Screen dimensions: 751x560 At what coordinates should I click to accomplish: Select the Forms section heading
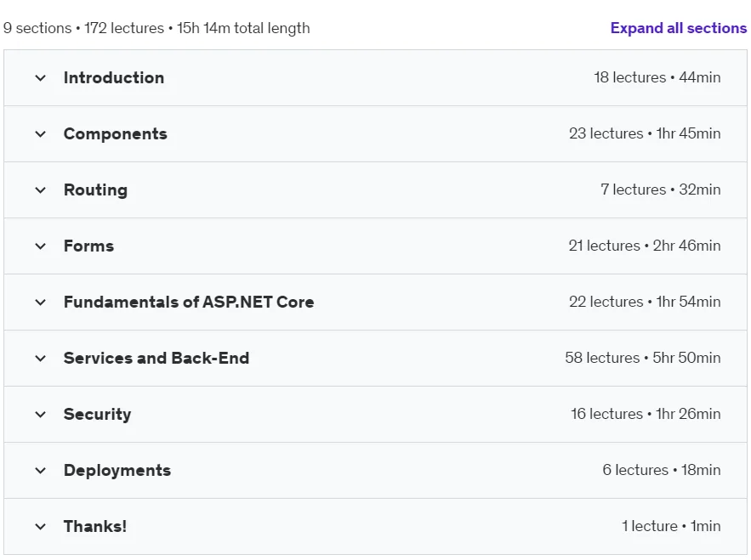click(x=89, y=246)
